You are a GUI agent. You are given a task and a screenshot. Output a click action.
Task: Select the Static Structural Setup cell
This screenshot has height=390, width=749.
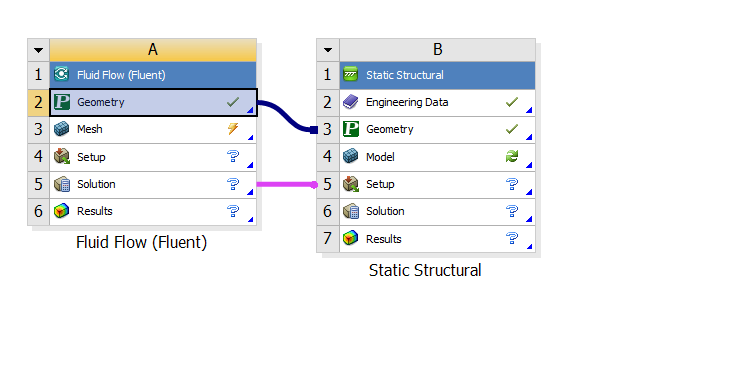click(437, 184)
